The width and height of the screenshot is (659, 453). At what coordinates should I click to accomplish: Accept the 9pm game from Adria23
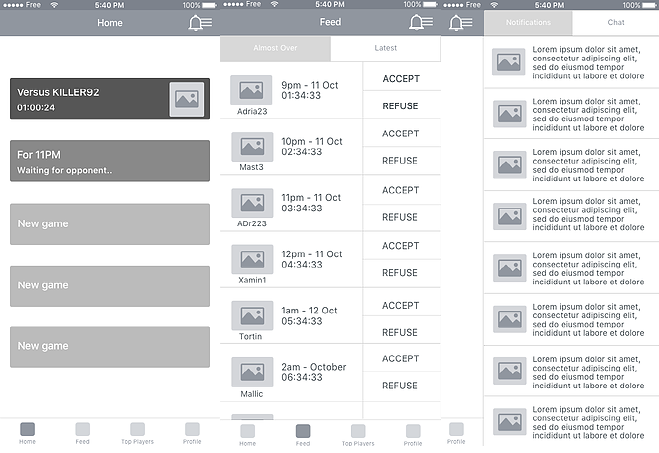(x=401, y=79)
